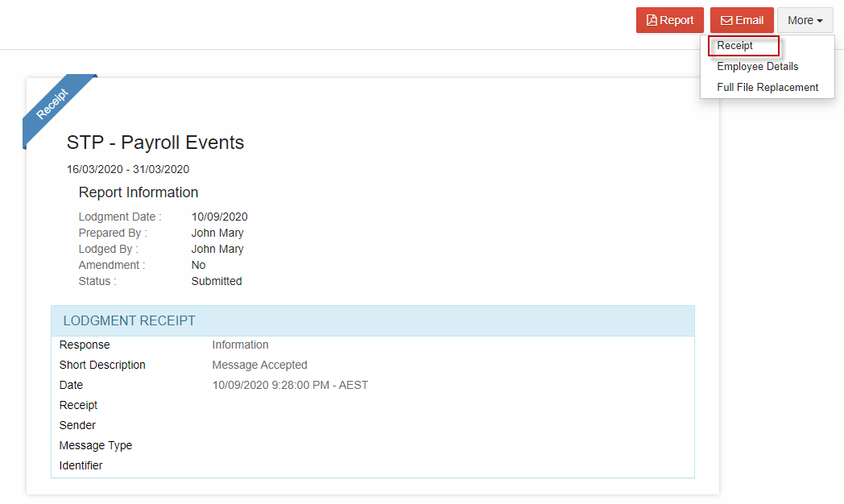Click the Report Information heading
The width and height of the screenshot is (844, 504).
coord(139,192)
